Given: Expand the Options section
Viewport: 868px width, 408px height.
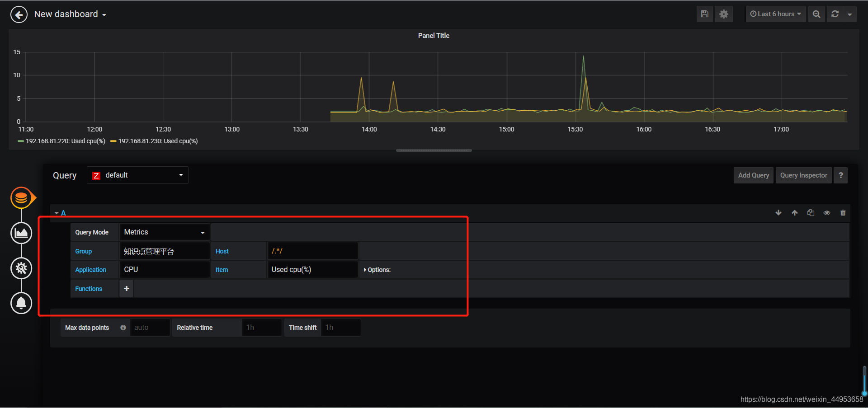Looking at the screenshot, I should click(377, 270).
